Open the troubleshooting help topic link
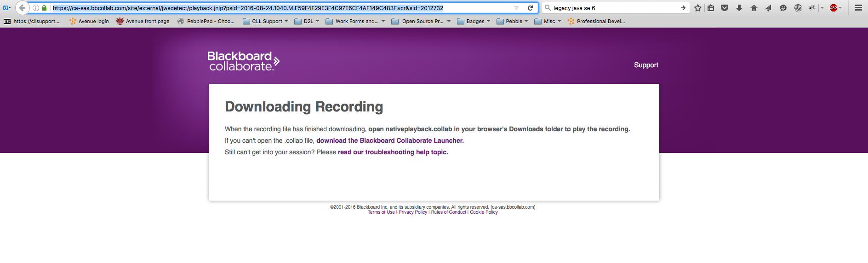 (x=393, y=152)
